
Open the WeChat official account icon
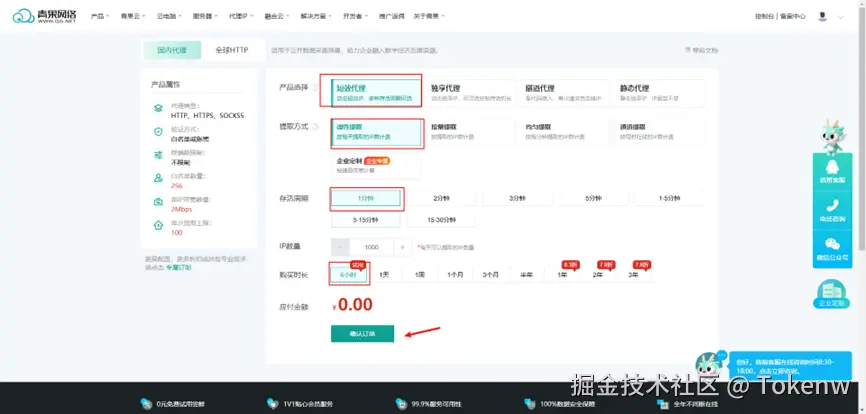click(832, 244)
